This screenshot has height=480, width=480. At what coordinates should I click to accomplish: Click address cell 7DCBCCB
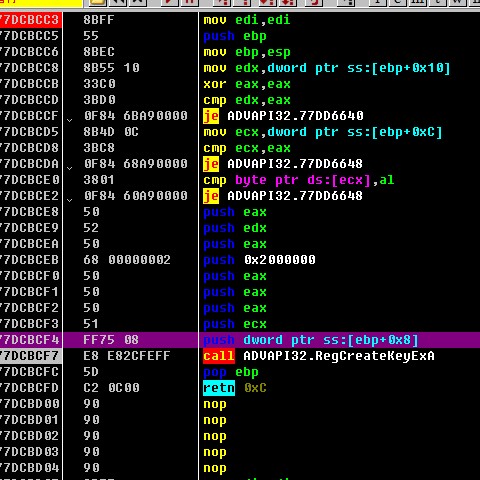tap(30, 84)
